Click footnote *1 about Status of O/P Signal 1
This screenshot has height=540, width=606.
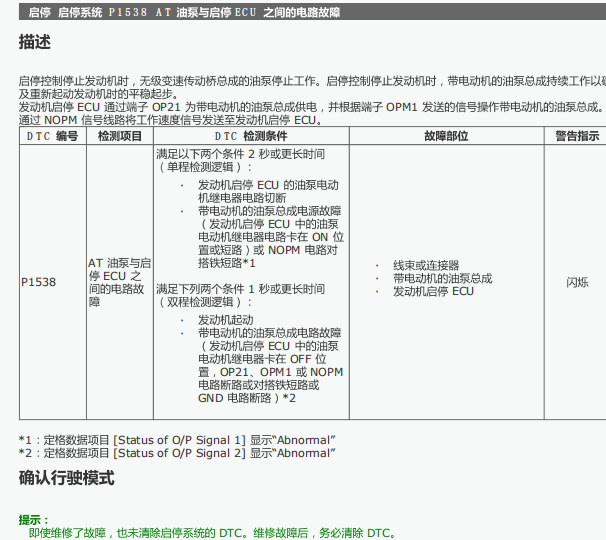177,440
